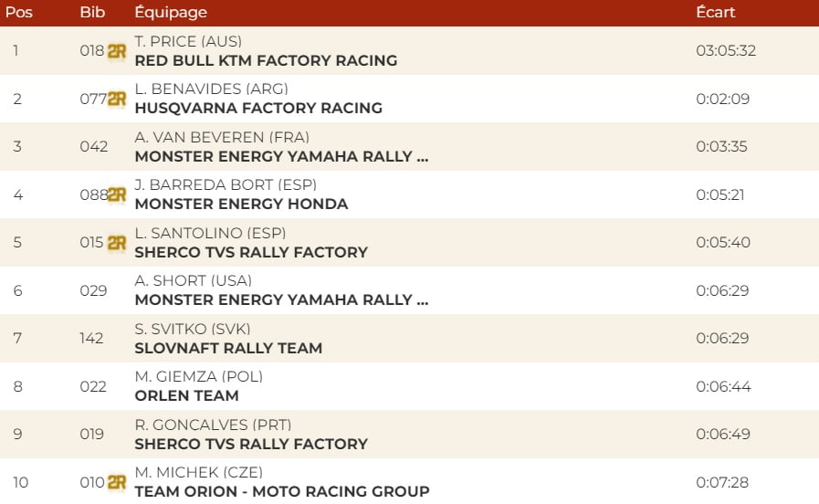Image resolution: width=819 pixels, height=504 pixels.
Task: Open rider R. GONCALVES (PRT)
Action: 213,425
